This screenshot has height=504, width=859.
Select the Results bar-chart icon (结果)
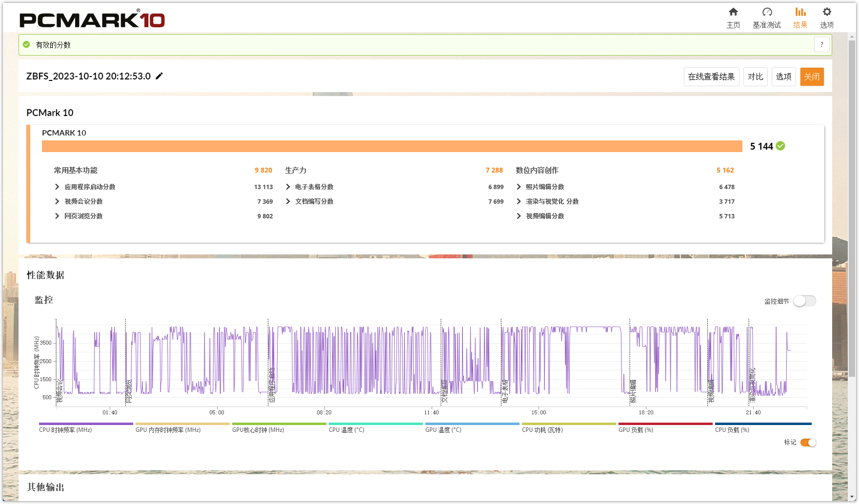point(800,12)
